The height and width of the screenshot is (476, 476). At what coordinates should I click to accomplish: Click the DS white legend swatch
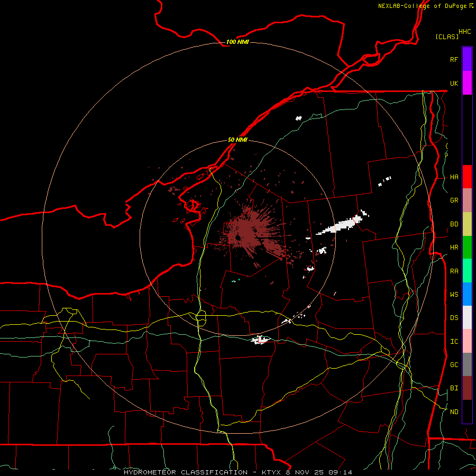click(467, 317)
